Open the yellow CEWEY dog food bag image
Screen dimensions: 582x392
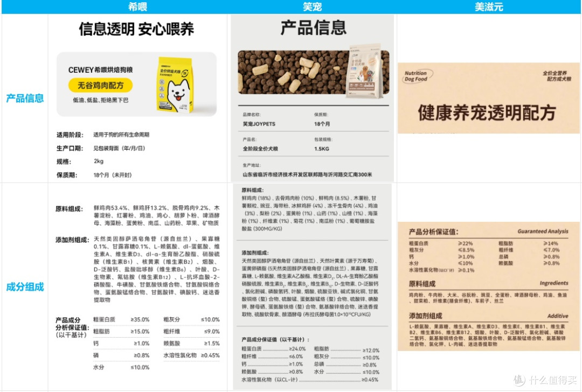coord(176,85)
